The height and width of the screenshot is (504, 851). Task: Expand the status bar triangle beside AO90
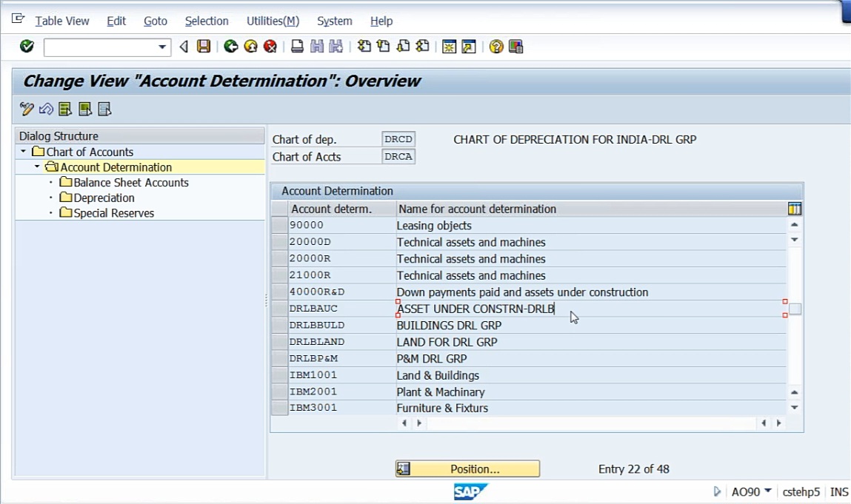[717, 491]
